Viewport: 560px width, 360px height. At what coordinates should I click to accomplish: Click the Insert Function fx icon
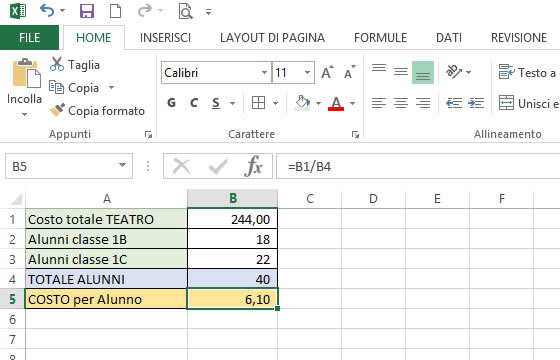coord(253,166)
